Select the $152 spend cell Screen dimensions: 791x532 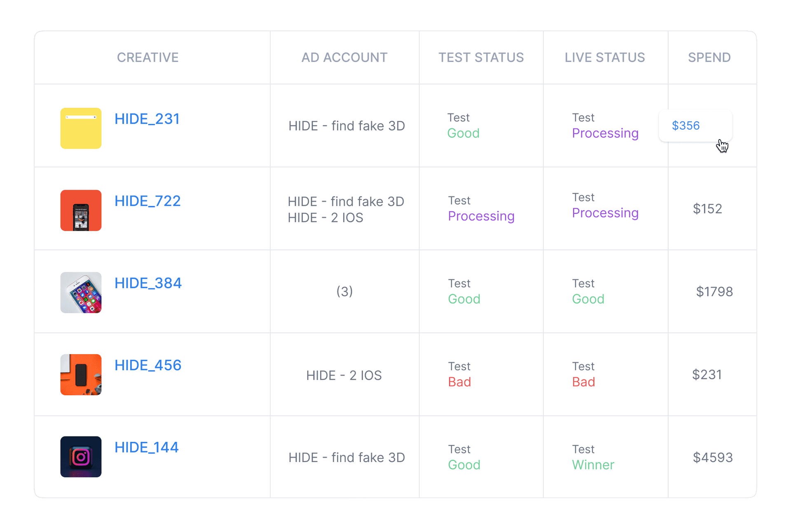pos(707,209)
